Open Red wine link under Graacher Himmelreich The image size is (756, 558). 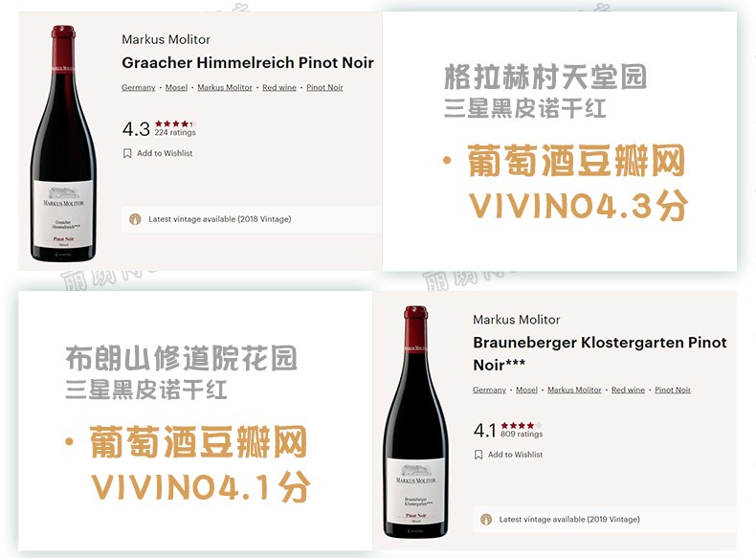click(279, 87)
